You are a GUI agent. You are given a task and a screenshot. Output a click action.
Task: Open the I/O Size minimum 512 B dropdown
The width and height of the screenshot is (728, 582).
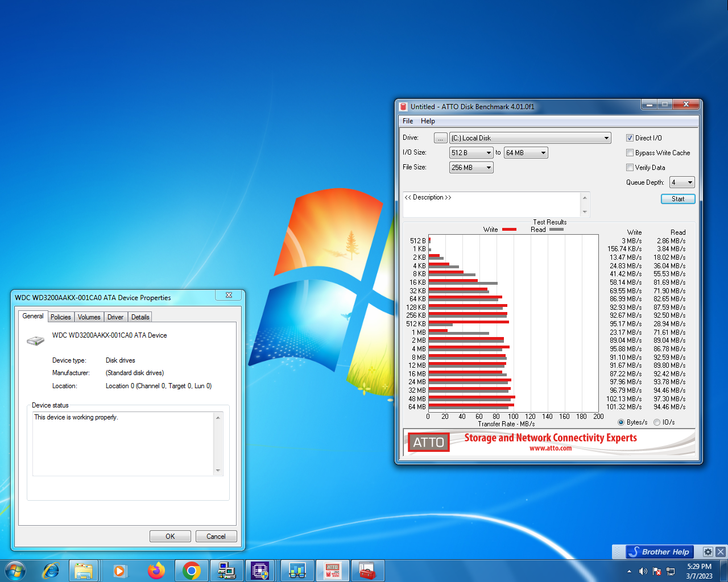pos(471,153)
